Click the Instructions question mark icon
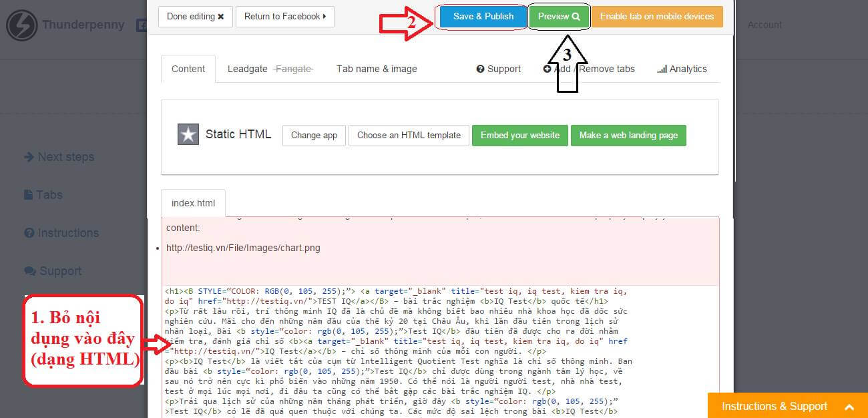This screenshot has height=418, width=868. (x=29, y=233)
